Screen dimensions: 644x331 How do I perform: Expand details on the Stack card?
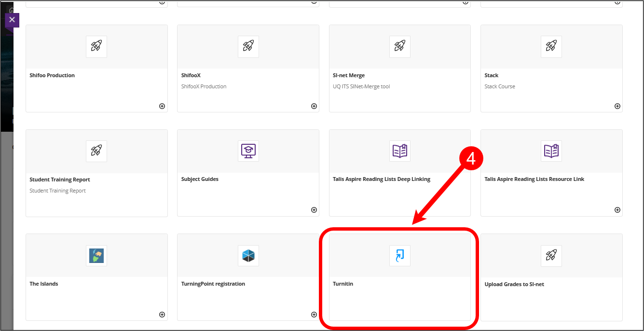[x=617, y=106]
